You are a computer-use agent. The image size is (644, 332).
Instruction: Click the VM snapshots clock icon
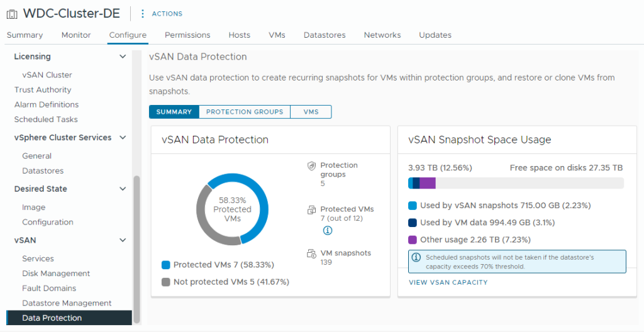(311, 254)
